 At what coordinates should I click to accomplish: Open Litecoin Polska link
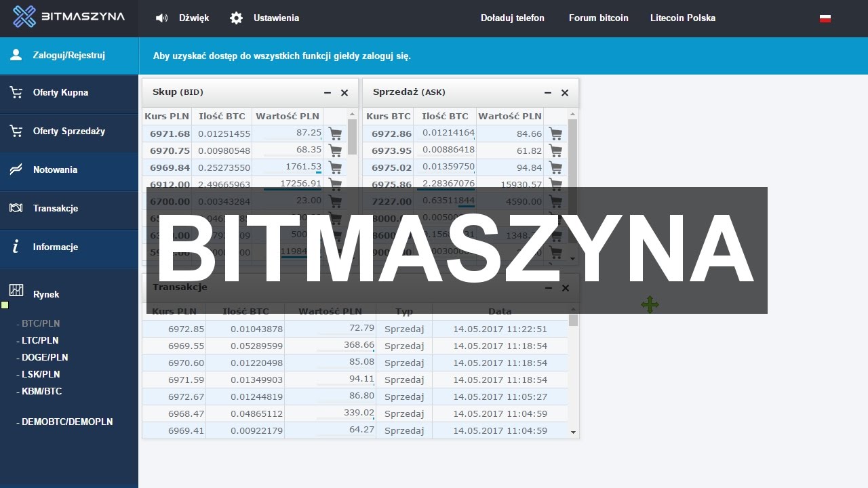[x=683, y=18]
